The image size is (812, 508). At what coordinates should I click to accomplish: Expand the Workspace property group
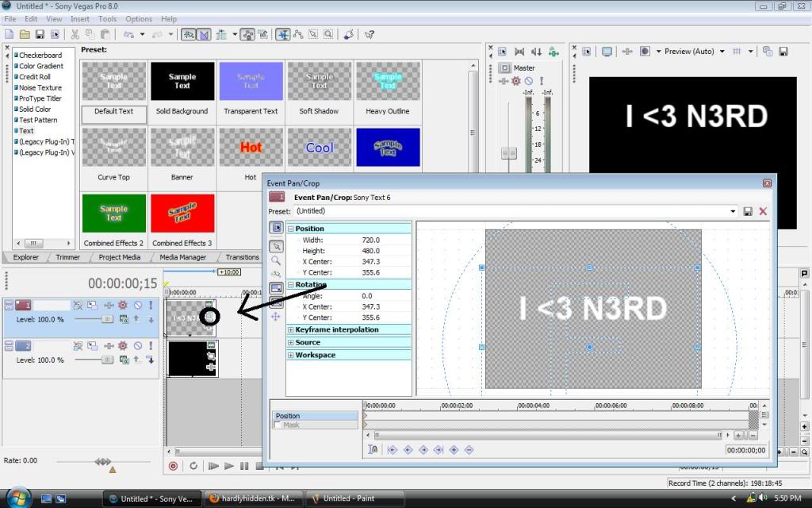point(290,355)
